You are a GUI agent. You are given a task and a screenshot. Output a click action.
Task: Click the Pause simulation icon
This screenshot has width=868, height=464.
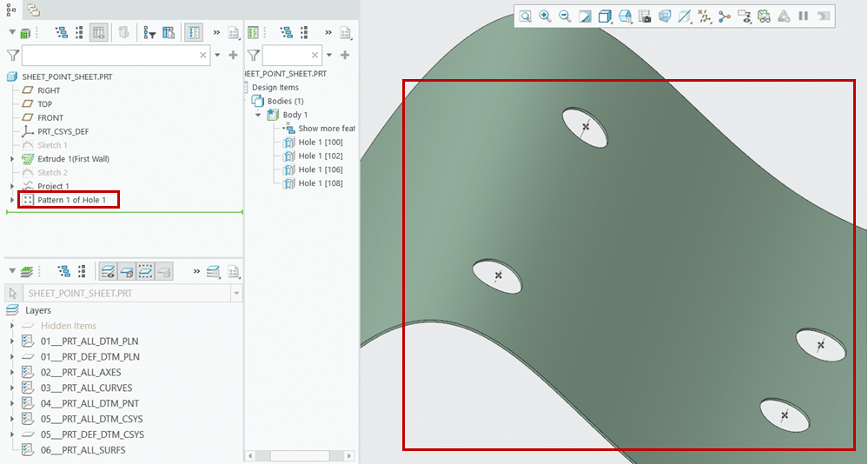[803, 16]
